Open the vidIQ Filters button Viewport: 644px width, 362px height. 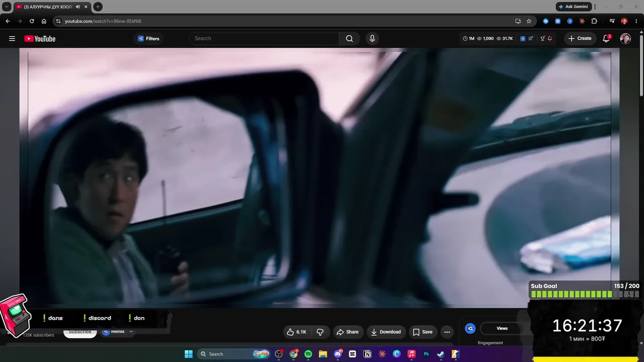pos(148,39)
